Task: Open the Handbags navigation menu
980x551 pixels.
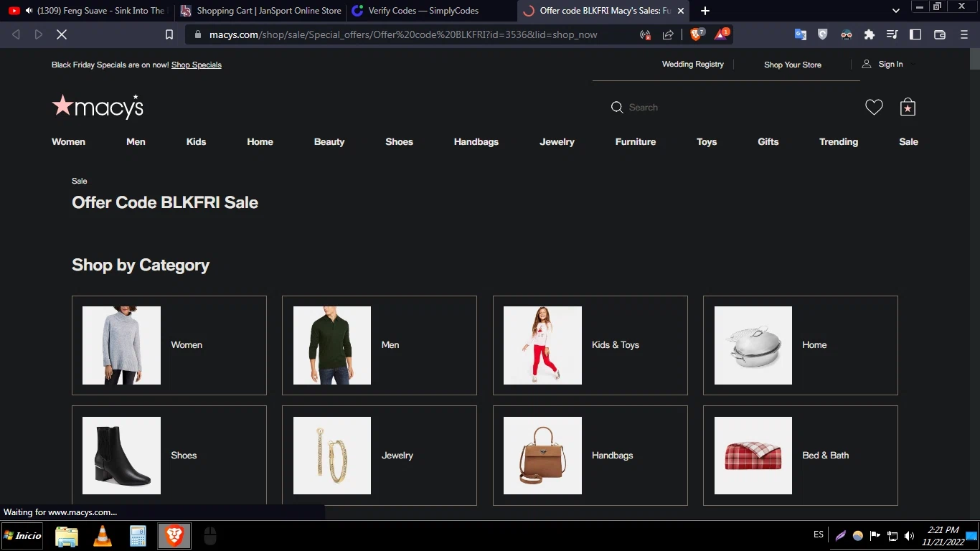Action: (476, 142)
